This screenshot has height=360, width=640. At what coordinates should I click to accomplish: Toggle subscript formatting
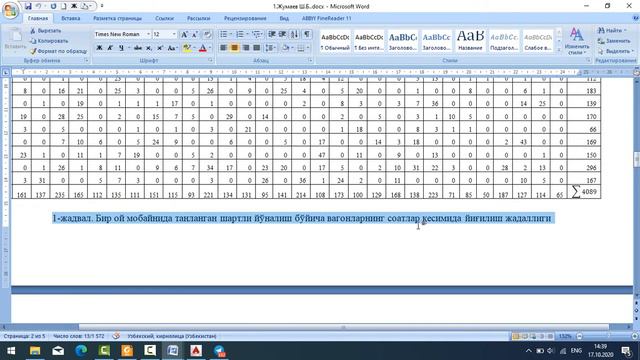pyautogui.click(x=149, y=48)
